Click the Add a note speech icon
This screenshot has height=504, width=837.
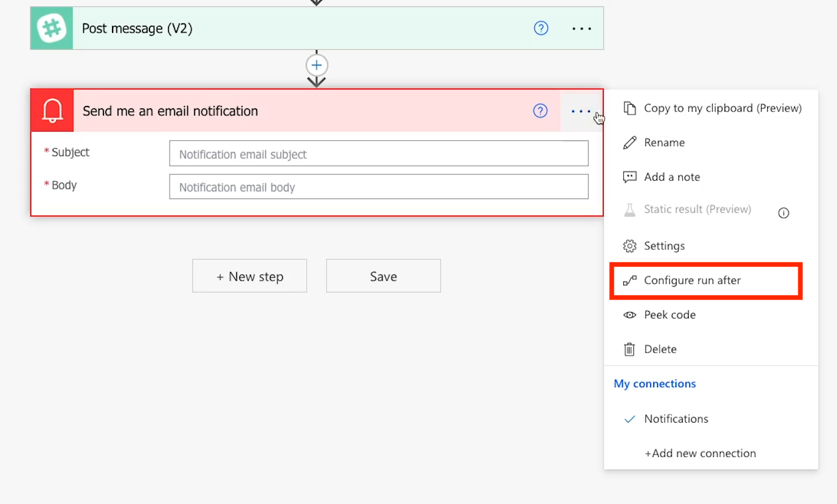coord(629,177)
